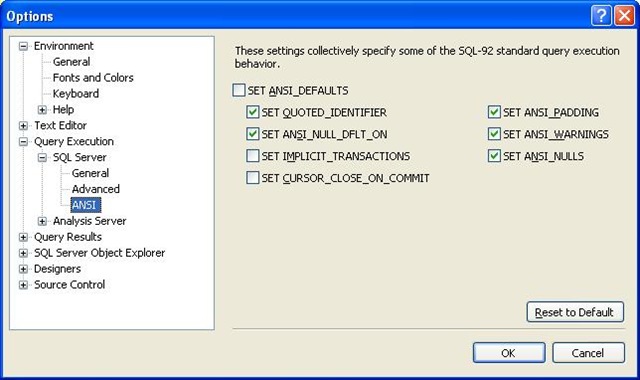Expand SQL Server Object Explorer node
The height and width of the screenshot is (380, 640).
[x=23, y=253]
